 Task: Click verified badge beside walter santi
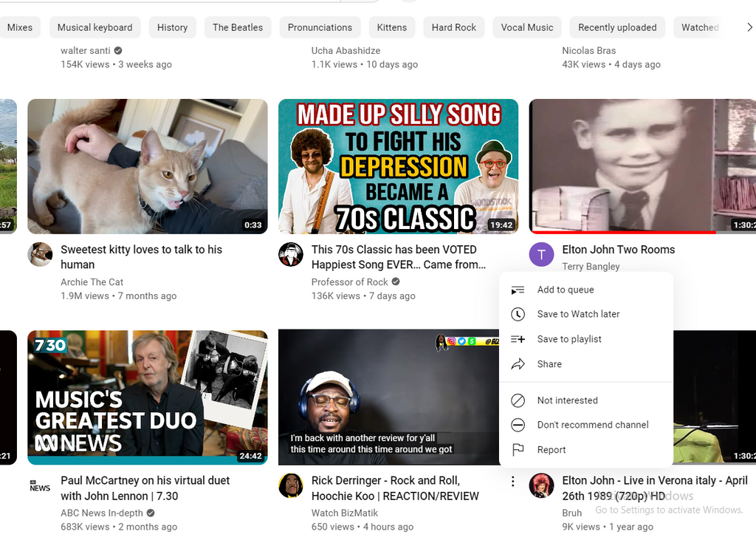pos(117,51)
